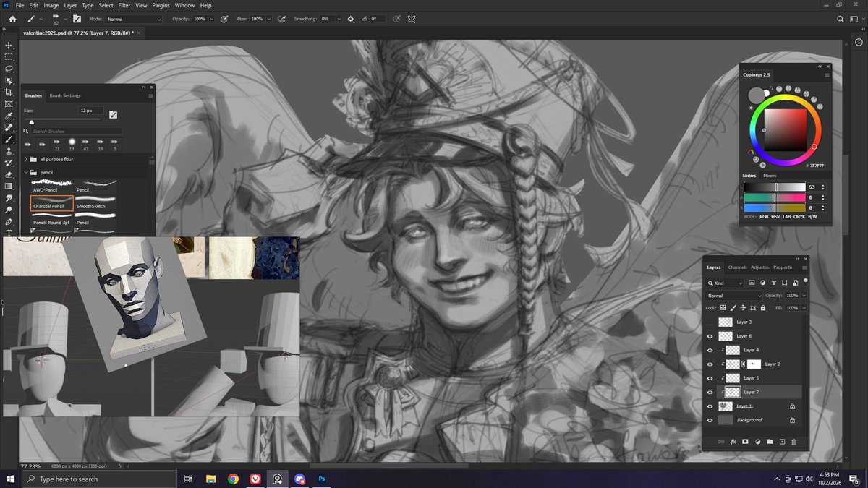868x488 pixels.
Task: Hide Layer 5
Action: coord(710,378)
